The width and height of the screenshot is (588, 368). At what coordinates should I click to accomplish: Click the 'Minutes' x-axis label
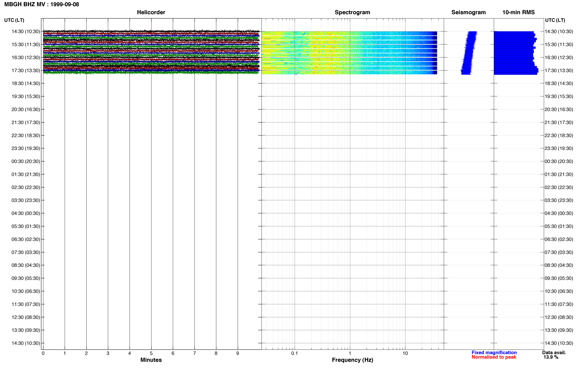click(151, 360)
